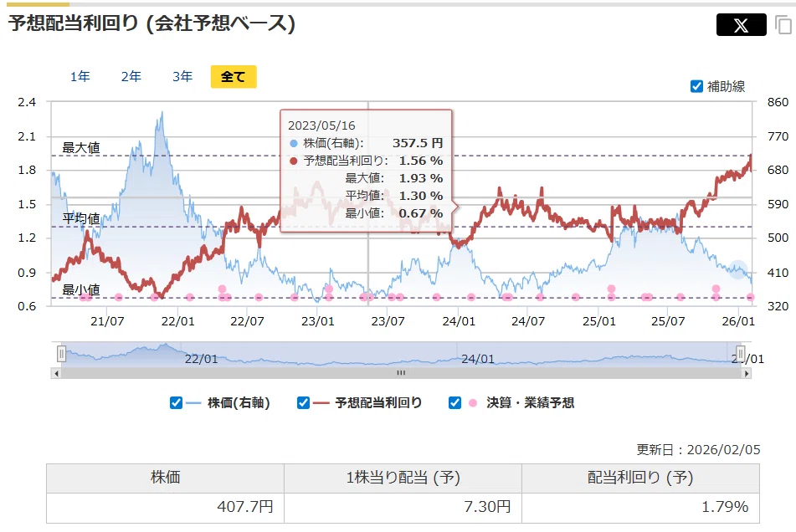
Task: Click the 21/07 x-axis label
Action: pos(107,321)
